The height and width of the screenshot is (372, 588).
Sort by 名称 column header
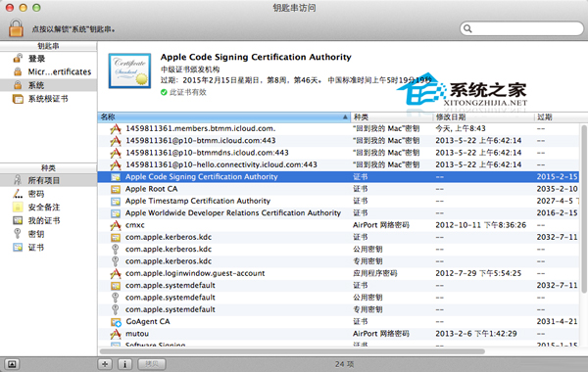pos(223,117)
